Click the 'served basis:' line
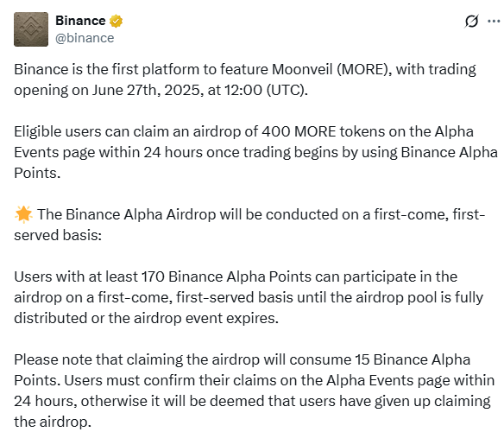The image size is (504, 432). (58, 235)
